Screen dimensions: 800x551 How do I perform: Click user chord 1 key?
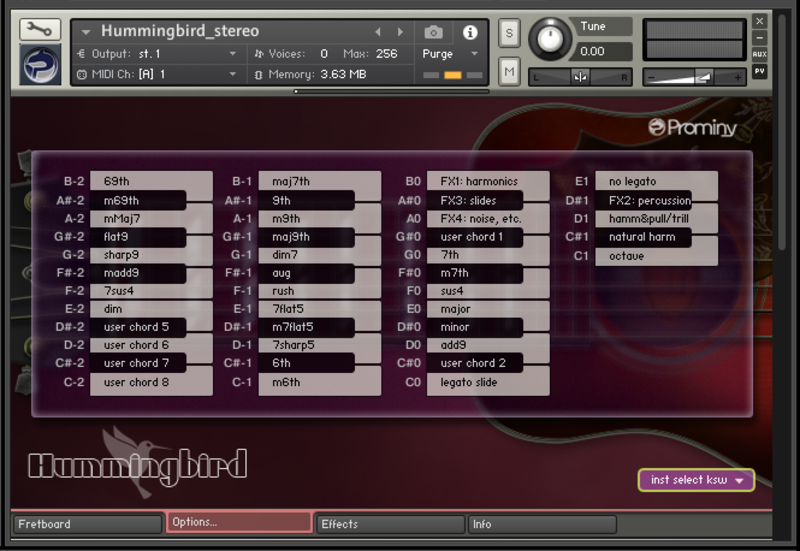point(474,237)
